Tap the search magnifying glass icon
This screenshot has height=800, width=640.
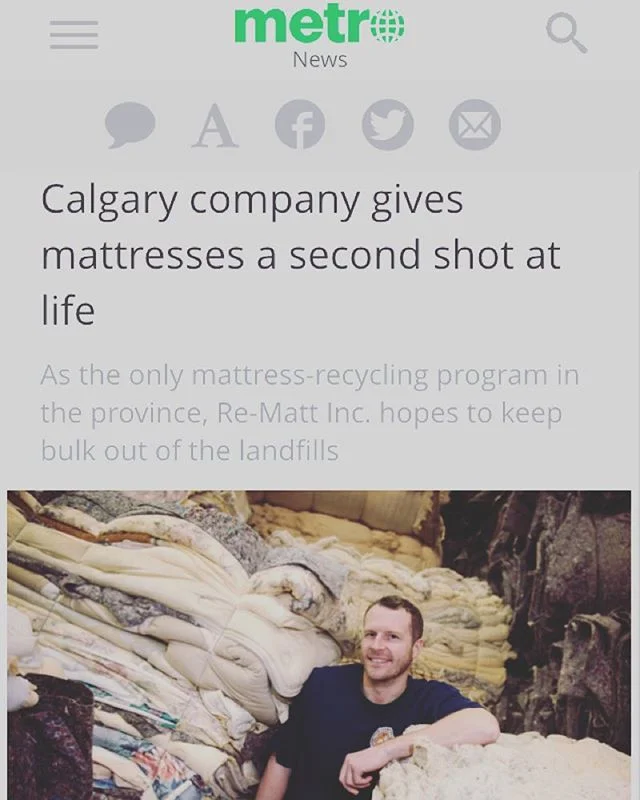point(566,33)
